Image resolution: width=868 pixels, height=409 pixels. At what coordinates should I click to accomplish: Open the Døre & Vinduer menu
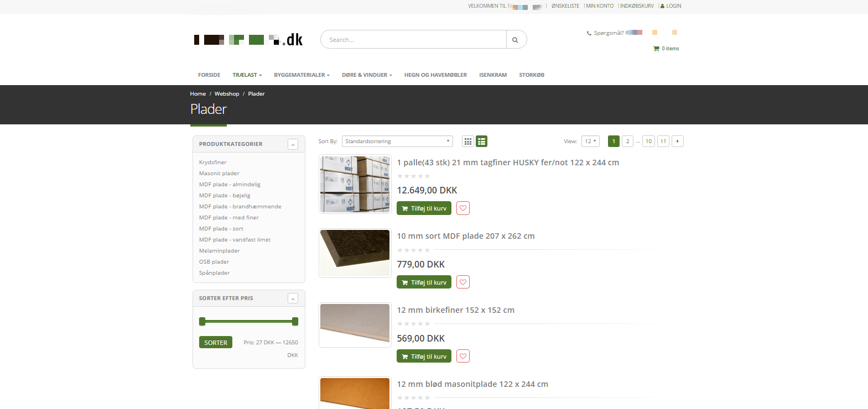pyautogui.click(x=366, y=75)
